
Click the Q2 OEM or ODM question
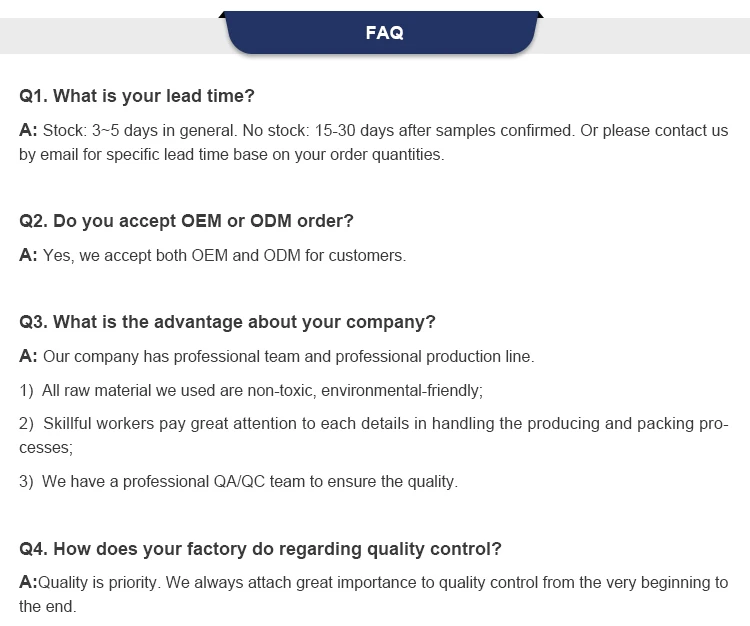click(186, 221)
